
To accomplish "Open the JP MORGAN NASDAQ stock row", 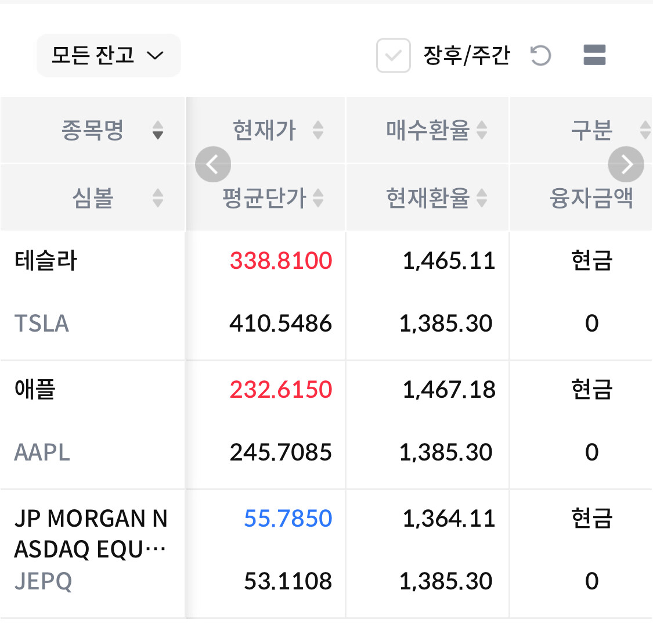I will [91, 533].
